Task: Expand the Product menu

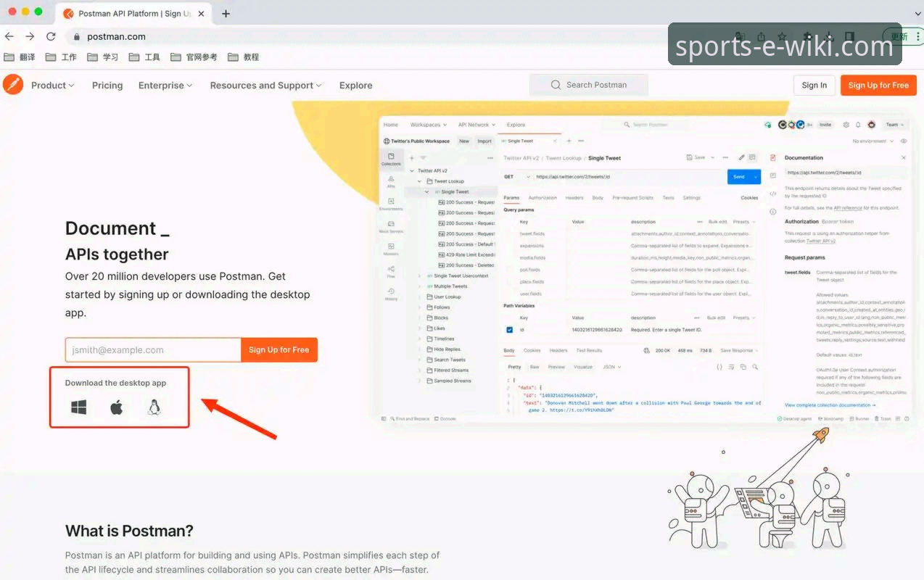Action: (53, 86)
